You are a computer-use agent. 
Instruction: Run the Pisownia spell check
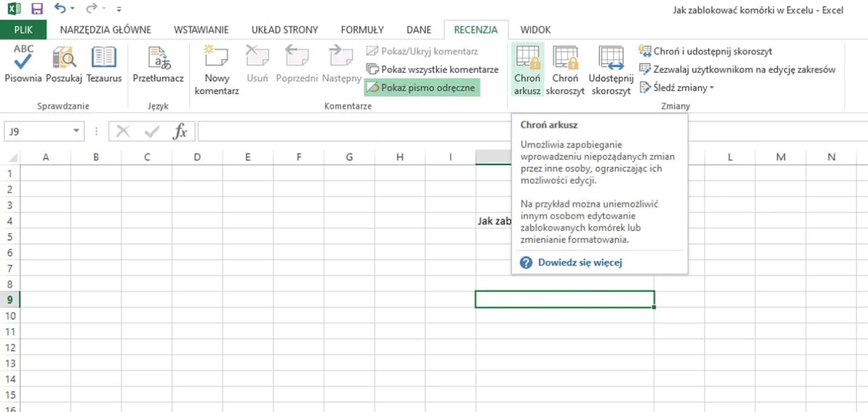pyautogui.click(x=23, y=64)
